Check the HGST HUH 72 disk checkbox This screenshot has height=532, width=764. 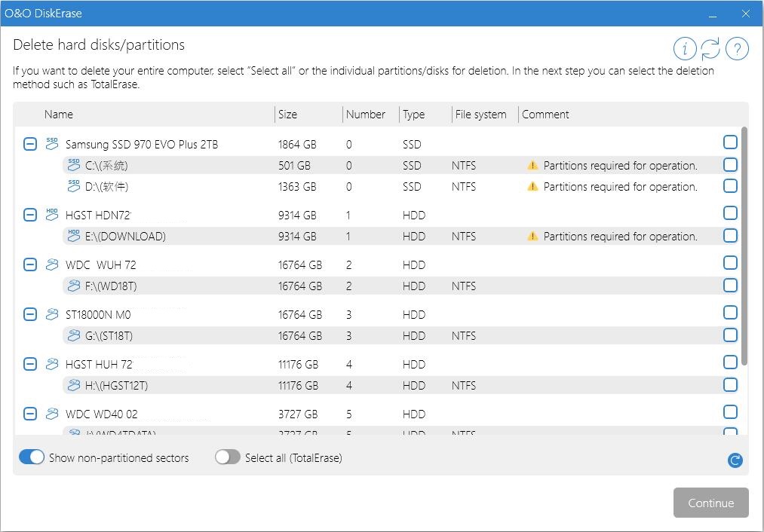[x=730, y=362]
